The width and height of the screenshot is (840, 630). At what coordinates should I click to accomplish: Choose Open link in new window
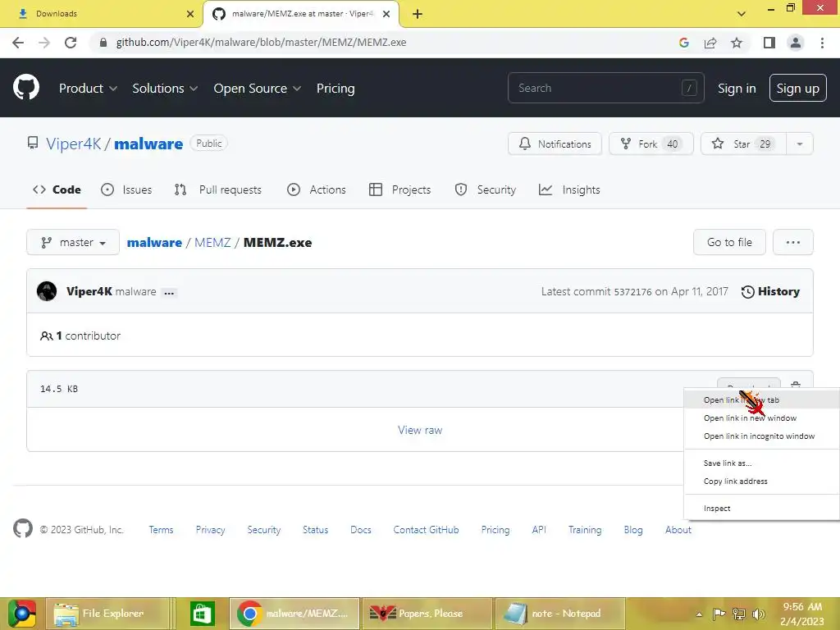tap(761, 418)
